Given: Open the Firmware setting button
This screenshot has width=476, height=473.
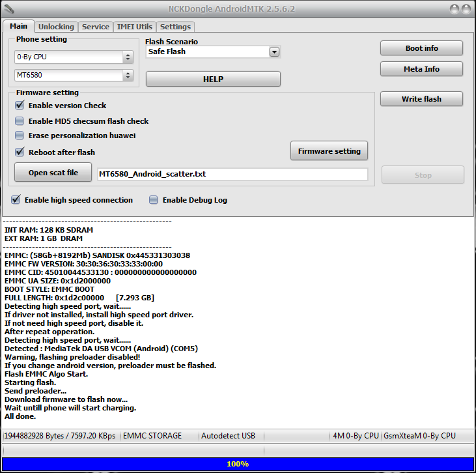Looking at the screenshot, I should click(x=329, y=151).
